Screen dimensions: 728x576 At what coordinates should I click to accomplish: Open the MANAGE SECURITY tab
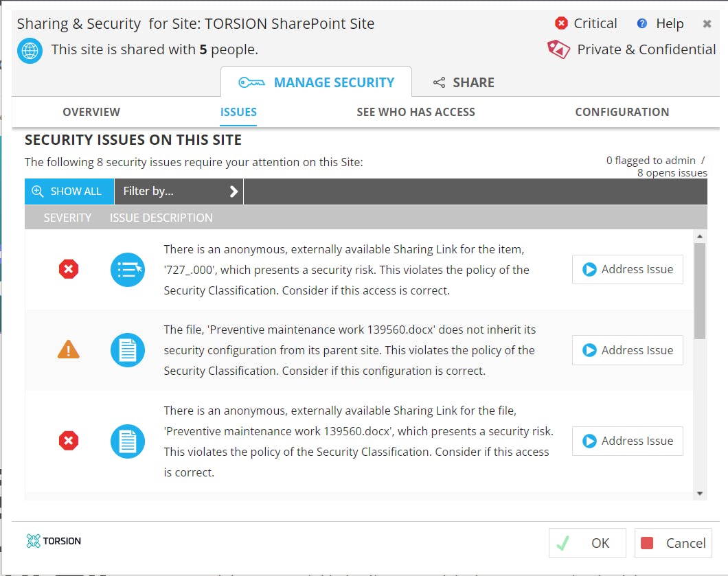pyautogui.click(x=316, y=82)
